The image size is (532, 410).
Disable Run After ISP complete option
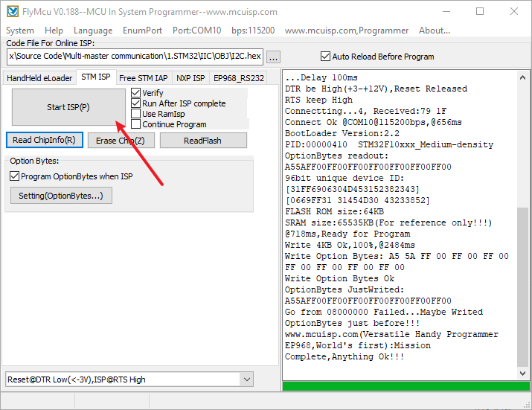tap(136, 103)
